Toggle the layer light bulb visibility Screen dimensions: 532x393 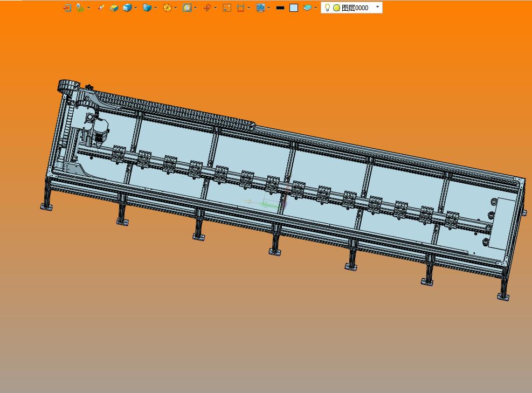(327, 8)
